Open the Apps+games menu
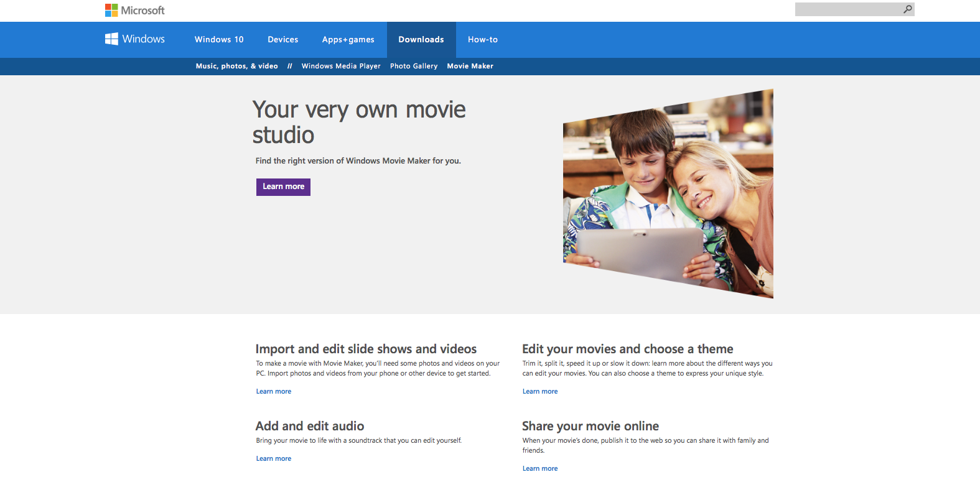Viewport: 980px width, 500px height. coord(348,40)
